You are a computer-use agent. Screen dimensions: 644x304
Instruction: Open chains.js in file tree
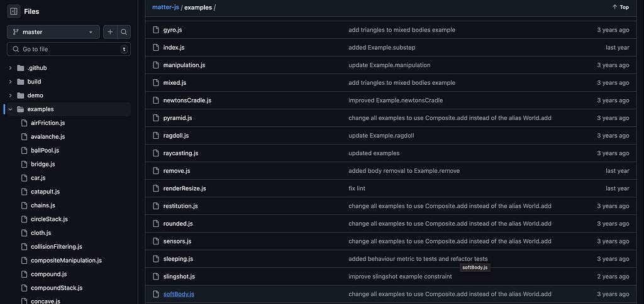tap(43, 205)
